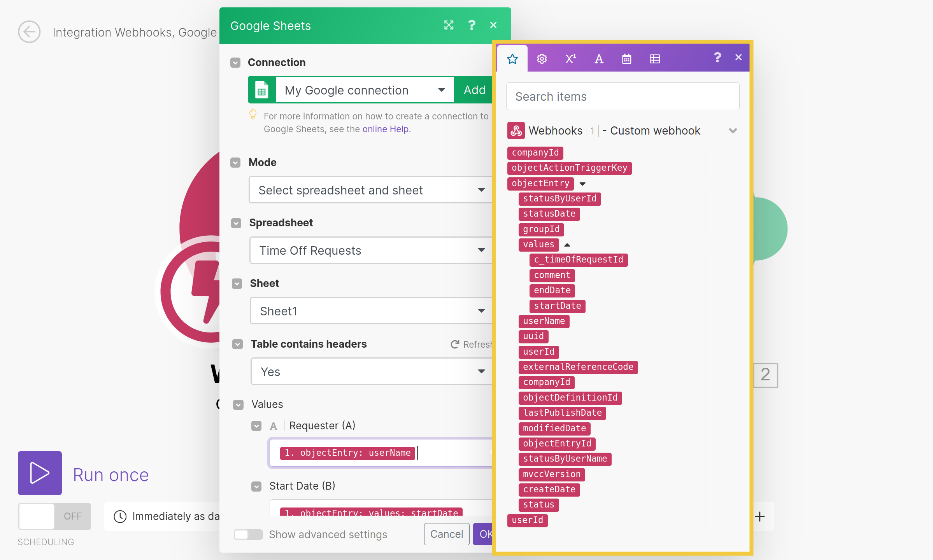
Task: Click the Google Sheets connection icon
Action: [x=262, y=90]
